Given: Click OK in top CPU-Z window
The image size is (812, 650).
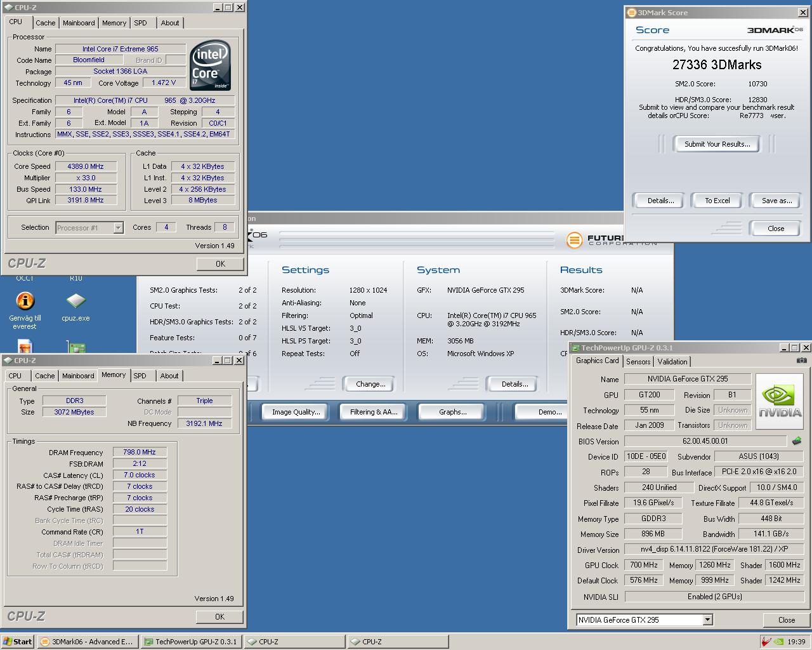Looking at the screenshot, I should [220, 264].
